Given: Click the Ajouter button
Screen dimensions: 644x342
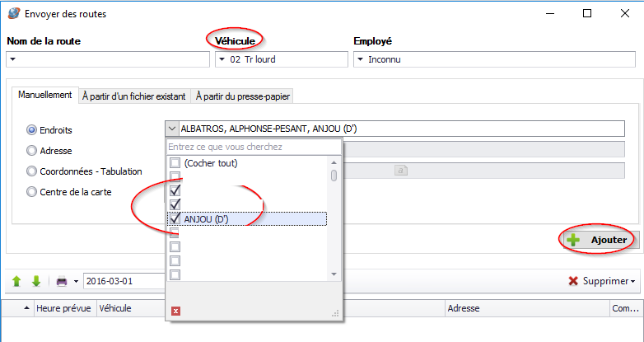Looking at the screenshot, I should click(599, 240).
